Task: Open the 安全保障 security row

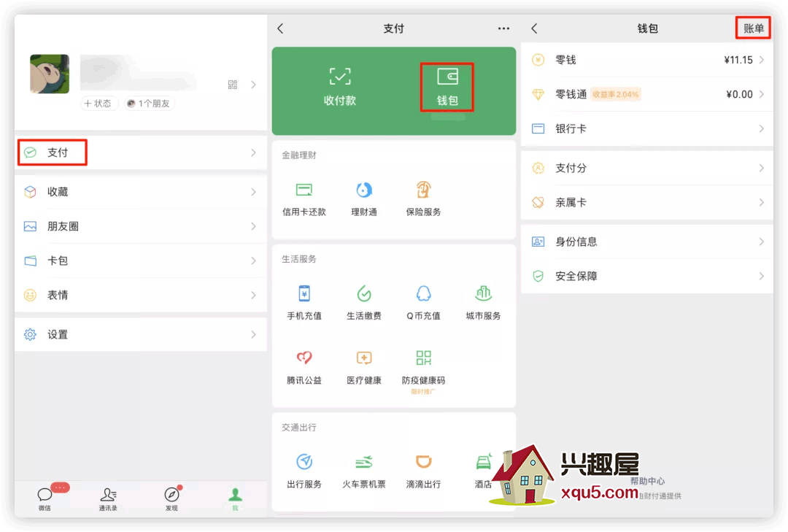Action: [x=646, y=276]
